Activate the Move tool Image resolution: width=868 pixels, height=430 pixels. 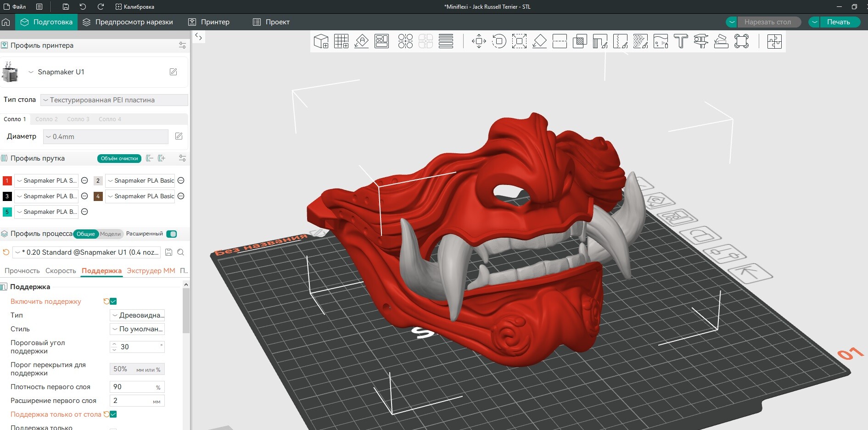tap(479, 41)
